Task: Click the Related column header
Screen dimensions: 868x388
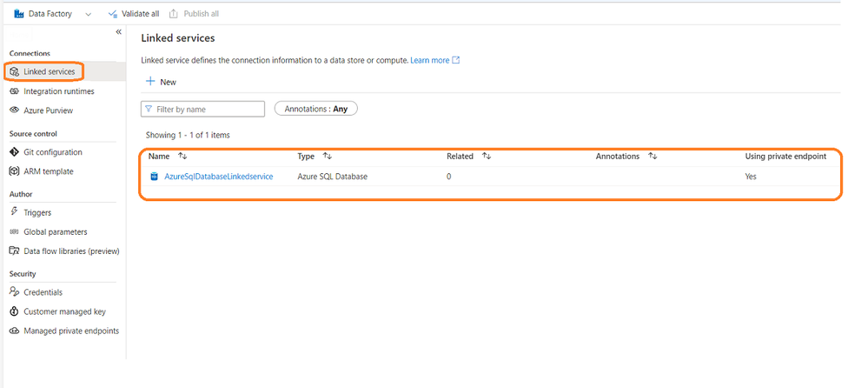Action: tap(460, 157)
